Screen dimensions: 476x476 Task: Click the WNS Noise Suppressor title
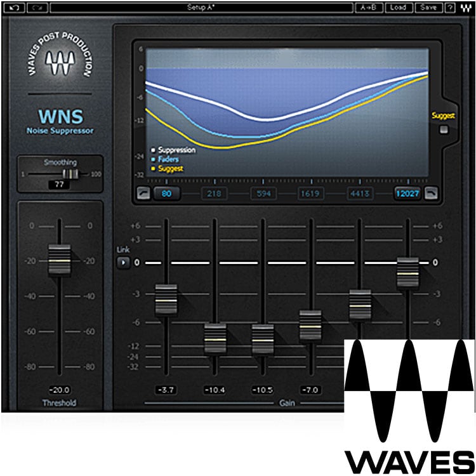coord(60,121)
